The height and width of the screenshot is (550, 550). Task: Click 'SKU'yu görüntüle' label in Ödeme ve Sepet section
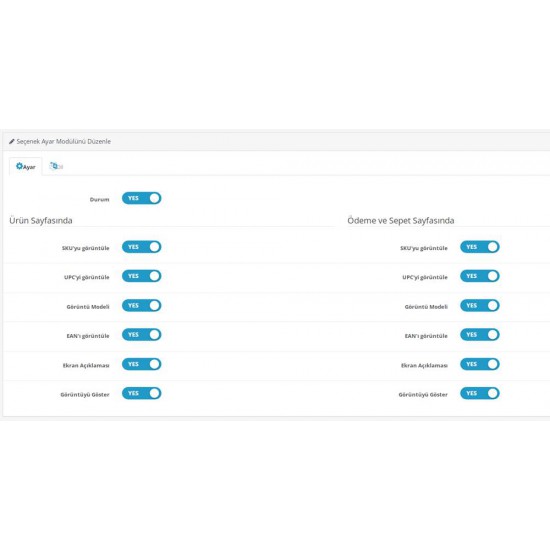pyautogui.click(x=424, y=248)
